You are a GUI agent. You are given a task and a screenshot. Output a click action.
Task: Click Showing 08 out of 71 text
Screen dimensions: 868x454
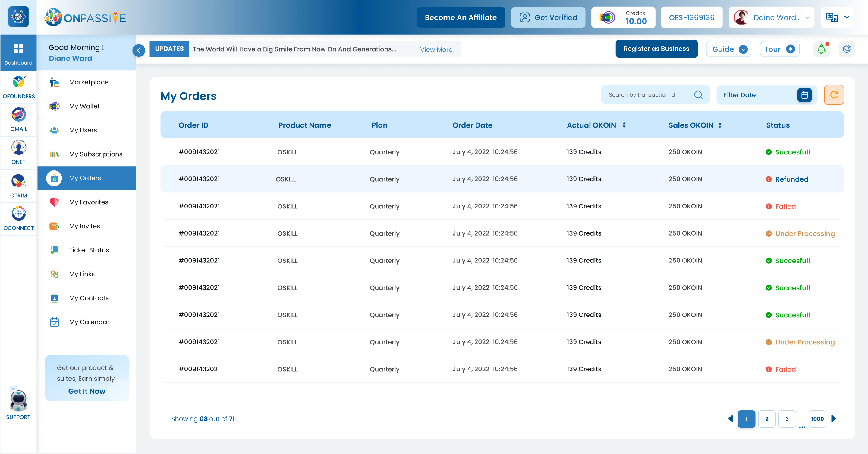(x=203, y=419)
